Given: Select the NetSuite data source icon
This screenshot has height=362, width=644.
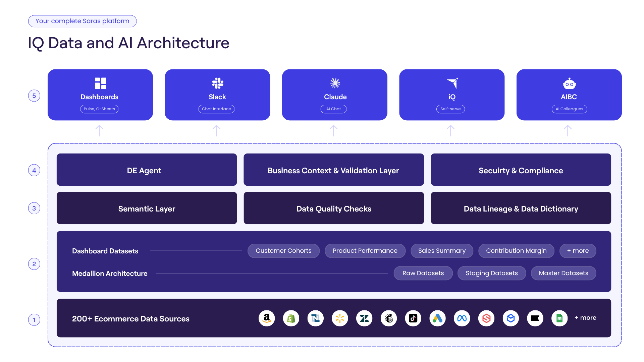Looking at the screenshot, I should pos(316,318).
